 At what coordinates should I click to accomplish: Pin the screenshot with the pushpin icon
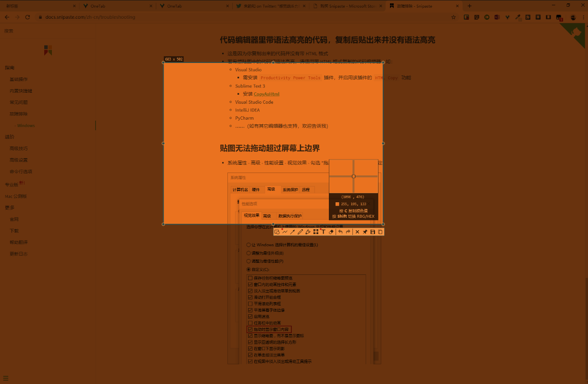(x=365, y=232)
